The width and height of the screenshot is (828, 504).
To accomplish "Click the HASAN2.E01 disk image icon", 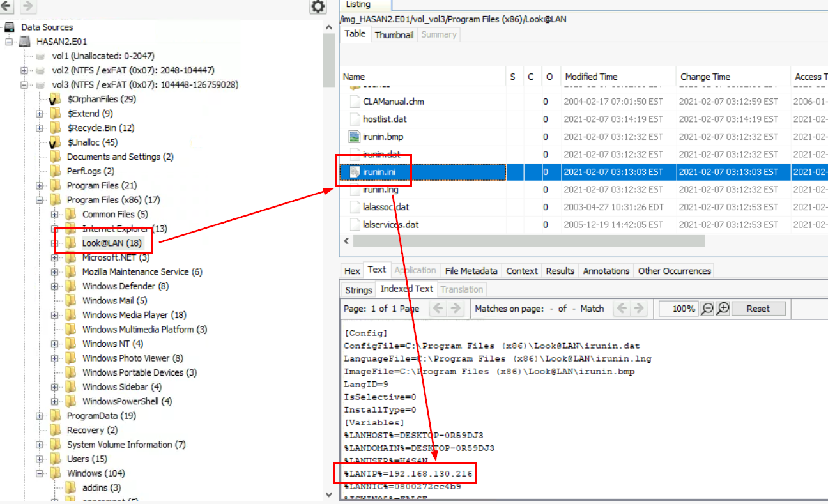I will (x=24, y=42).
